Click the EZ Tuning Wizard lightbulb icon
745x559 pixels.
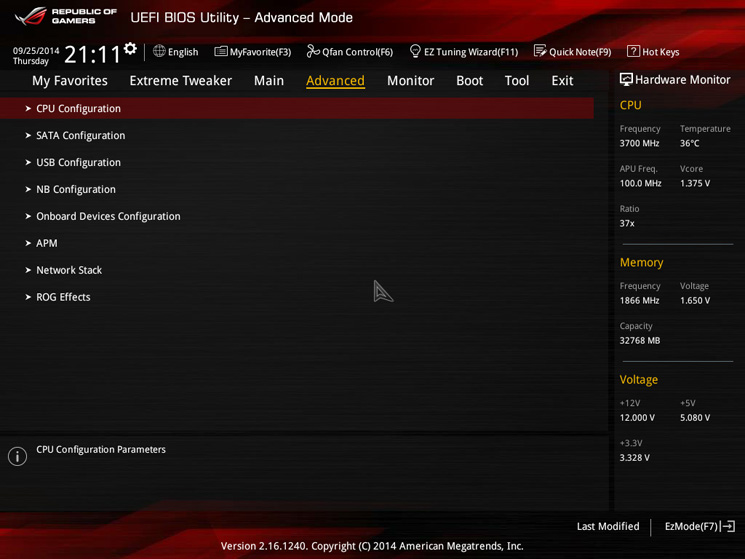[415, 51]
